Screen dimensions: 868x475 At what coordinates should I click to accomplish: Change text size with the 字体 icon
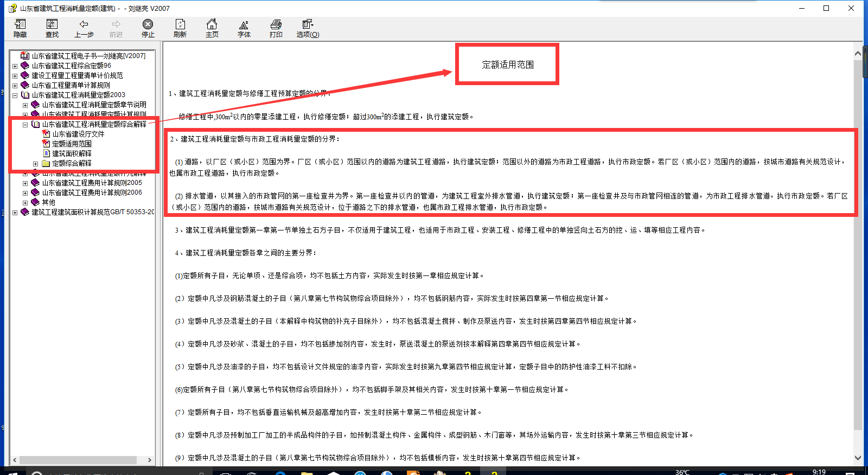244,24
